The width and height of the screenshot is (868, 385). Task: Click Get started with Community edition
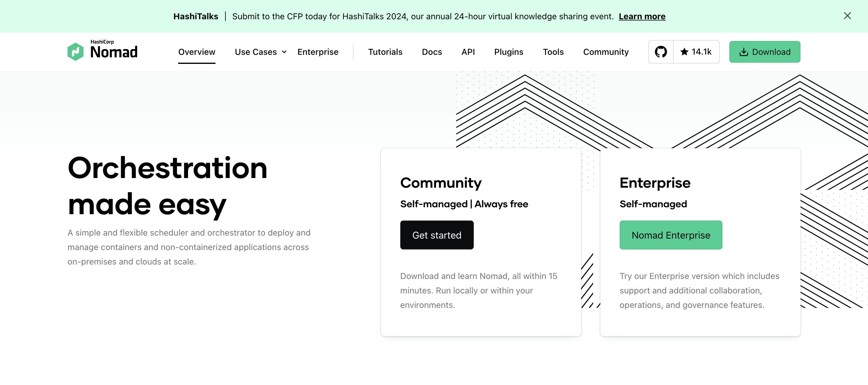tap(437, 235)
